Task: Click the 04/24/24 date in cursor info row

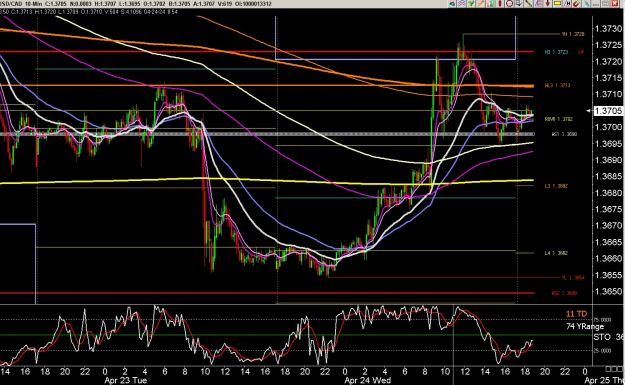Action: pyautogui.click(x=154, y=12)
